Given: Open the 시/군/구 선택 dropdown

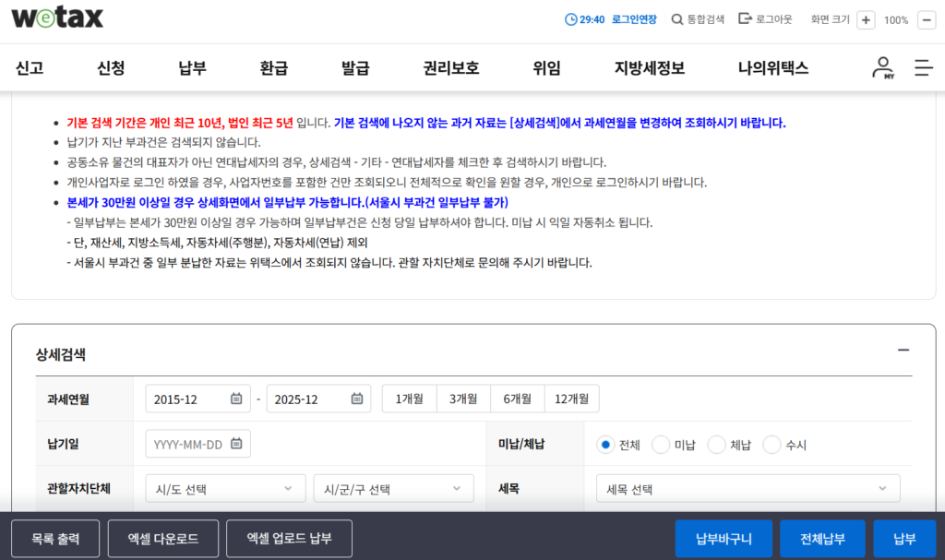Looking at the screenshot, I should coord(393,488).
